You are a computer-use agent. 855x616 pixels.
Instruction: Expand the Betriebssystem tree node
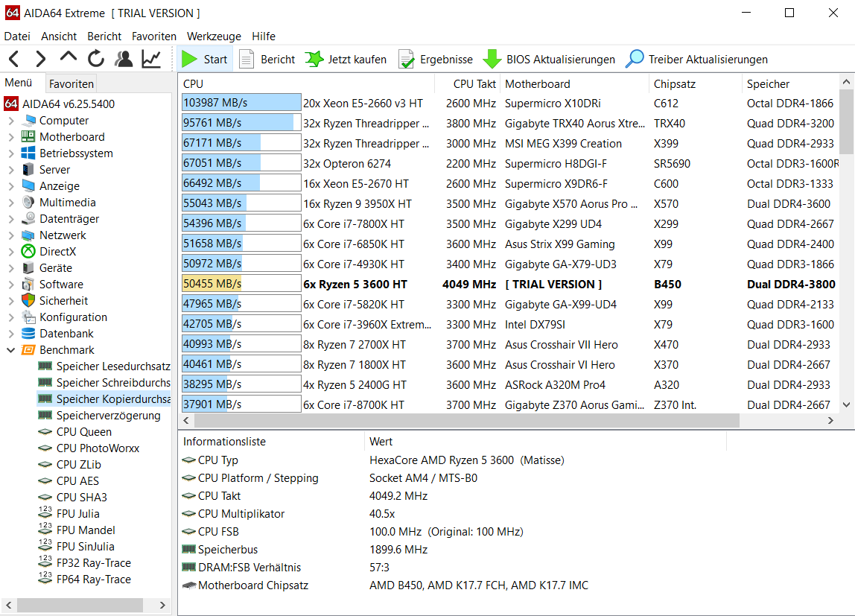click(x=11, y=153)
